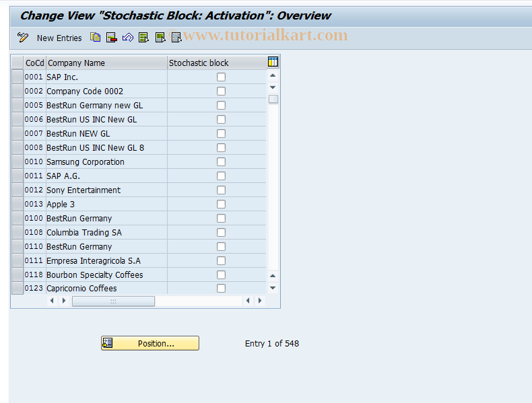532x403 pixels.
Task: Enable Stochastic block for Bourbon Specialty Coffees
Action: pos(221,275)
